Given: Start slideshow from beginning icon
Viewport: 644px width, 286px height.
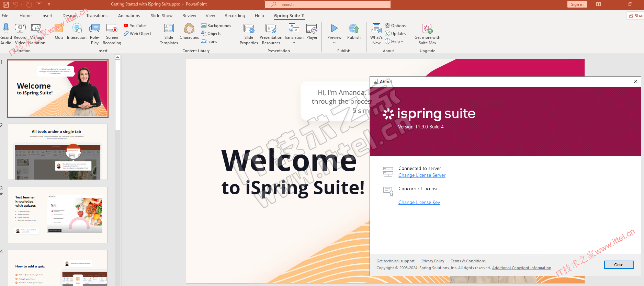Looking at the screenshot, I should click(39, 4).
